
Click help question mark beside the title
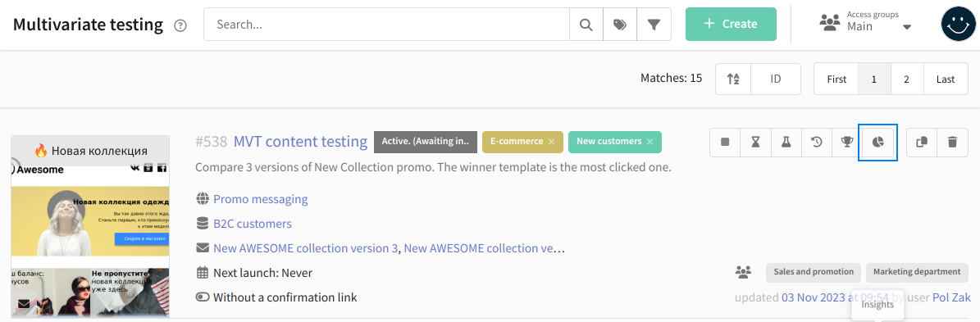tap(180, 25)
